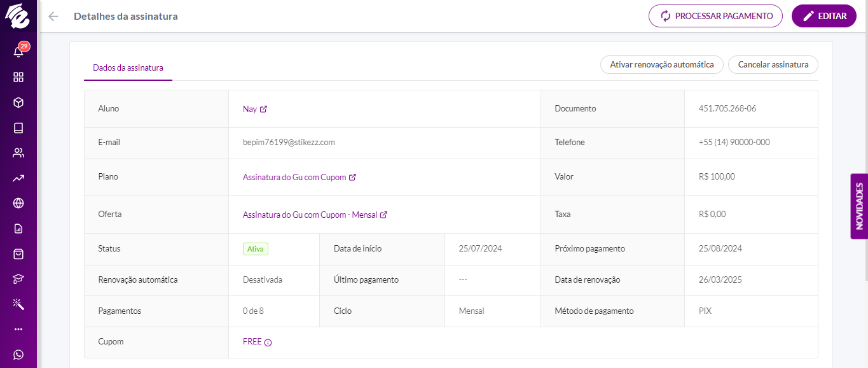Viewport: 868px width, 368px height.
Task: Click the app logo in sidebar
Action: coord(18,17)
